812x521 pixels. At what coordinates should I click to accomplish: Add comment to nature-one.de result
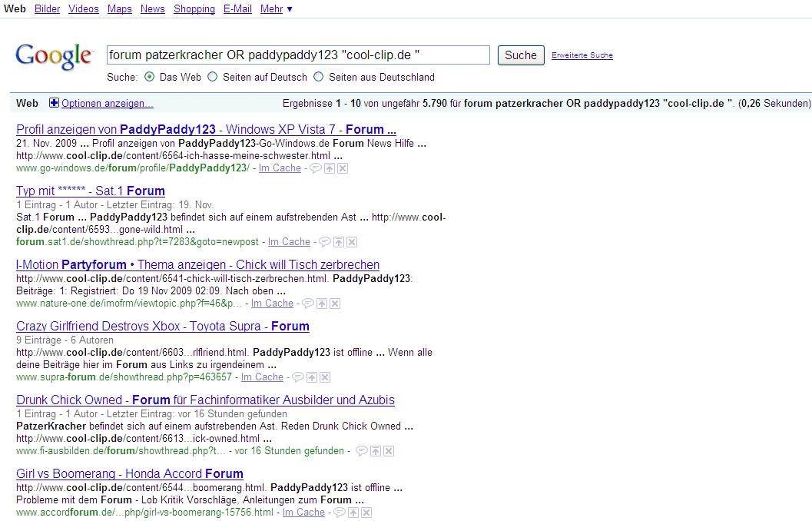click(x=308, y=304)
